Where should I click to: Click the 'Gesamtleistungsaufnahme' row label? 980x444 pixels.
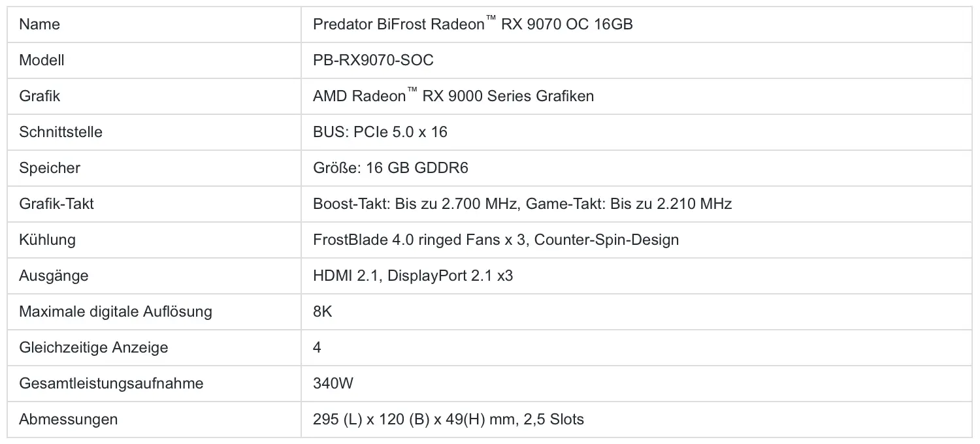tap(111, 384)
